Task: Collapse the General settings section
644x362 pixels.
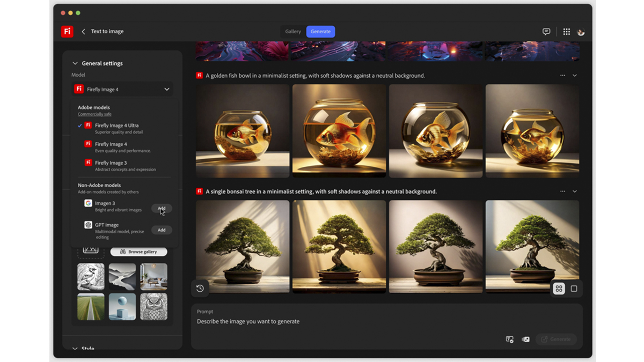Action: 75,63
